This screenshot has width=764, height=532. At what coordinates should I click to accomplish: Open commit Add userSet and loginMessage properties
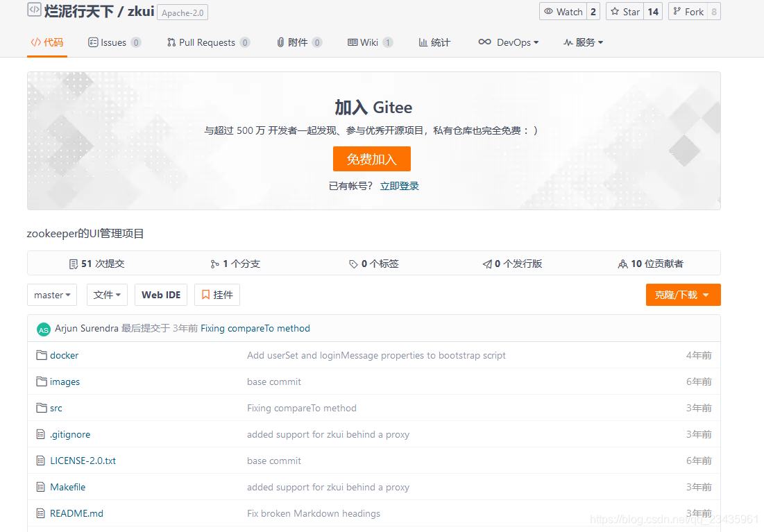click(x=376, y=355)
